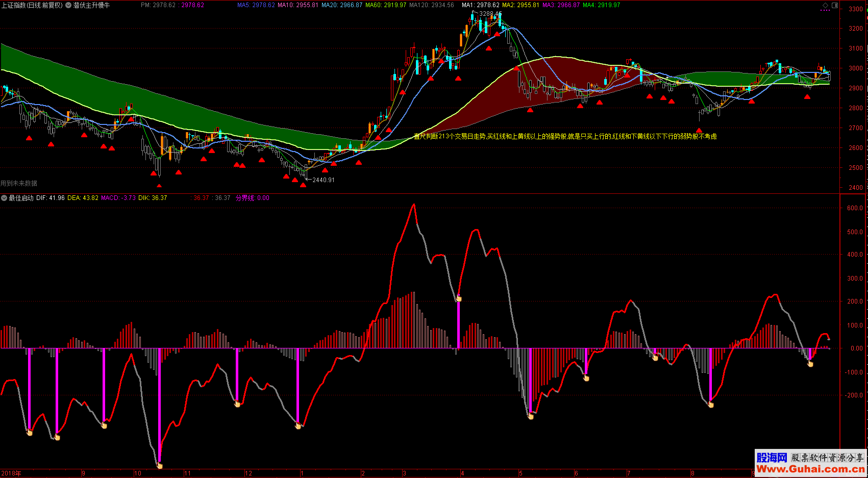This screenshot has width=868, height=478.
Task: Click the red triangle below the 2440.91 low
Action: pos(303,185)
